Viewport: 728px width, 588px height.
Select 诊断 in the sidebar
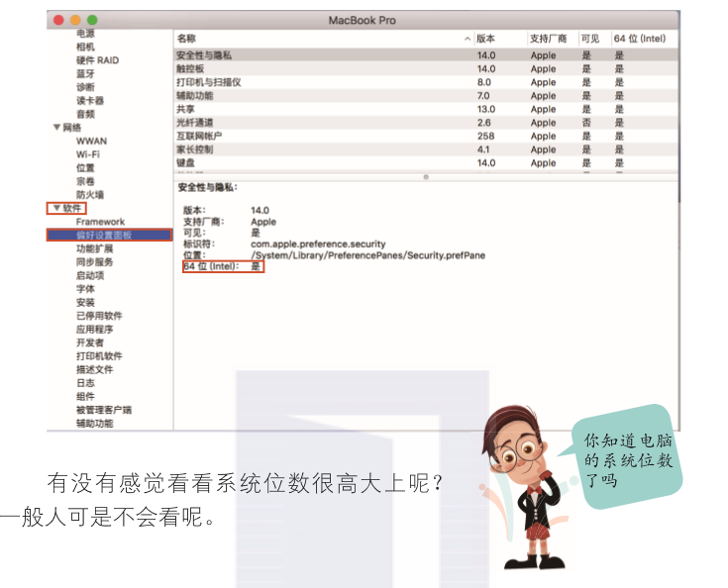(x=85, y=87)
